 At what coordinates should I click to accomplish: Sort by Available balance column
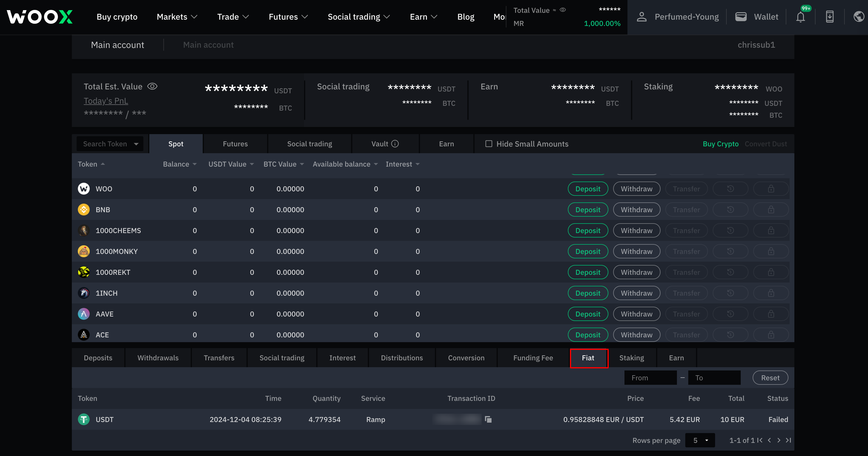345,164
